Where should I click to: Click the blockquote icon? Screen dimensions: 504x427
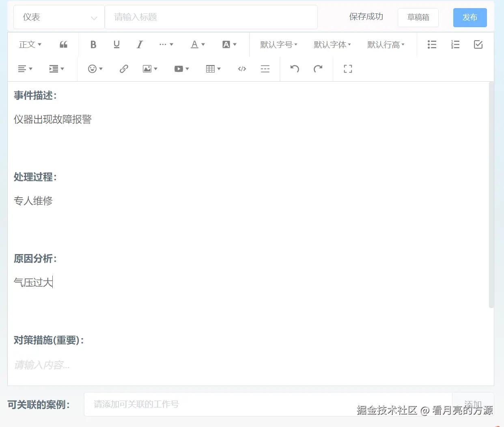(63, 45)
